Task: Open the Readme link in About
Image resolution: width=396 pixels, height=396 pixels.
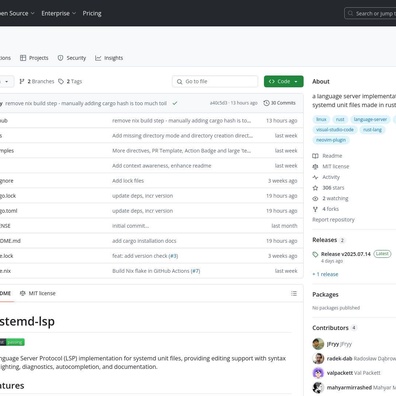Action: click(x=332, y=156)
